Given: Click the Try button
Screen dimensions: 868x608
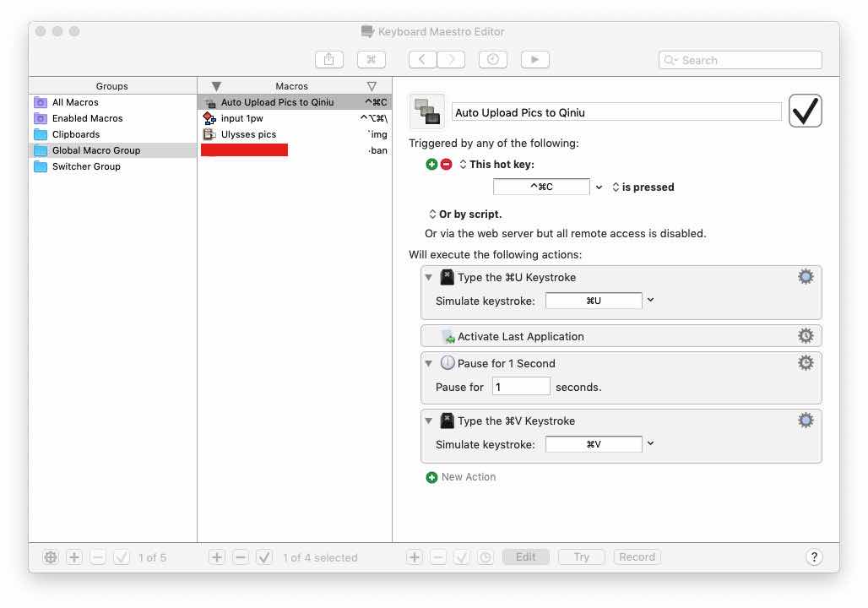Looking at the screenshot, I should [581, 557].
